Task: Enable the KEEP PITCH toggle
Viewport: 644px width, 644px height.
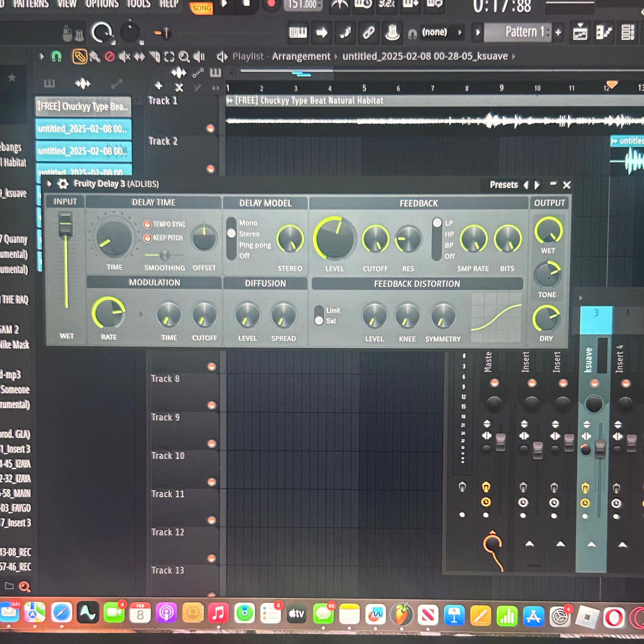Action: click(x=147, y=238)
